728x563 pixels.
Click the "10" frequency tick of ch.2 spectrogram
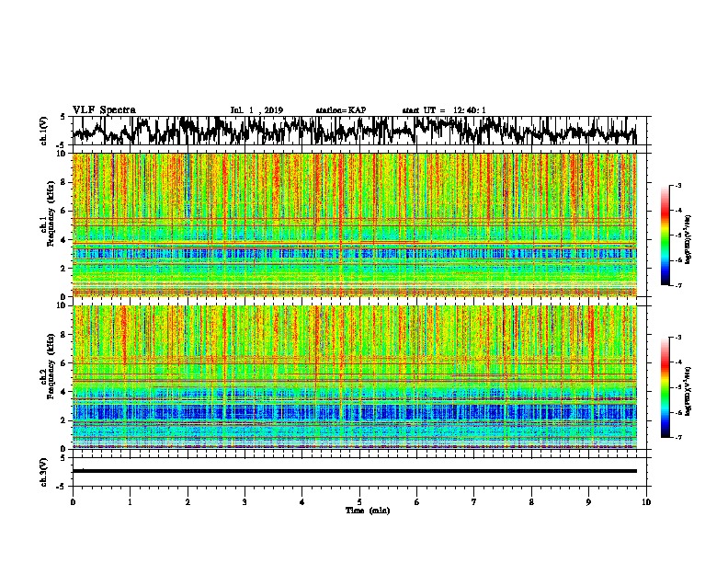pos(63,305)
